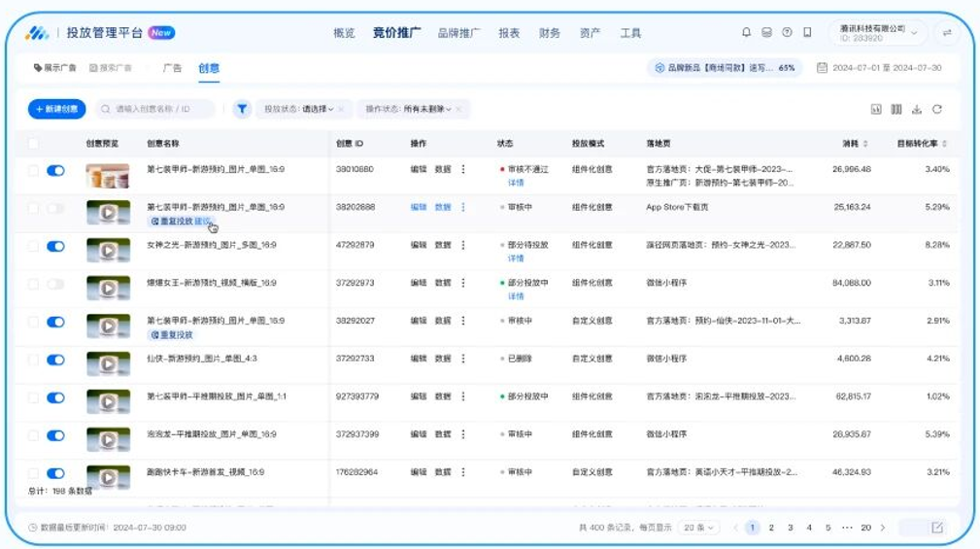Click 详情 link under 审核不通过 status
980x549 pixels.
click(515, 182)
